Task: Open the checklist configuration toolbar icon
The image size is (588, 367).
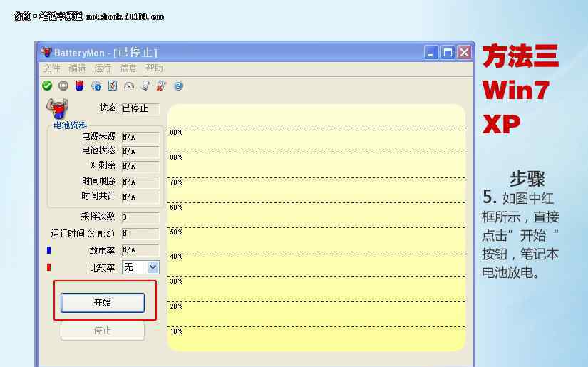Action: coord(113,86)
